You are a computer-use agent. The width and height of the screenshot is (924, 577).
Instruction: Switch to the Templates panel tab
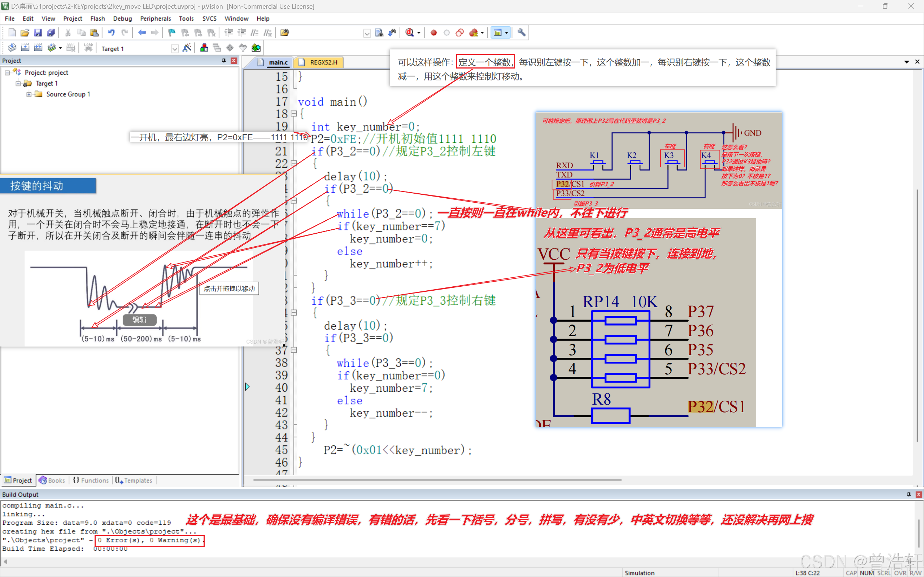134,480
